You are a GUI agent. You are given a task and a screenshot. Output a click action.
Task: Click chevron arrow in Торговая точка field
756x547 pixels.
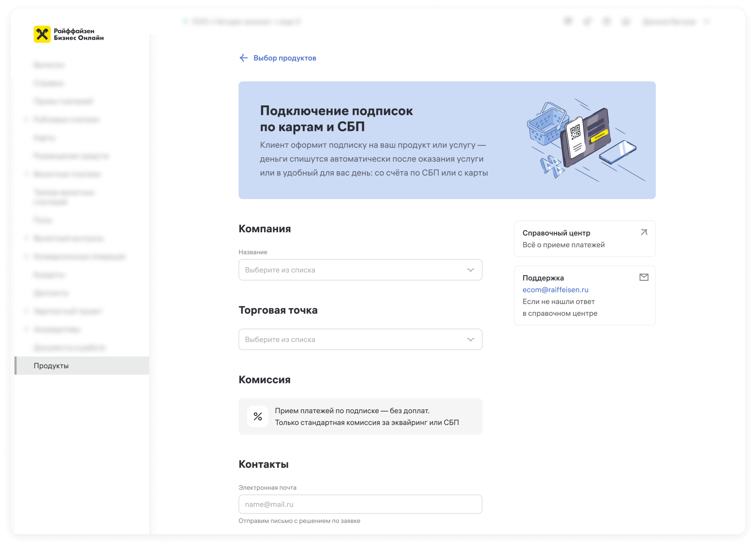470,340
